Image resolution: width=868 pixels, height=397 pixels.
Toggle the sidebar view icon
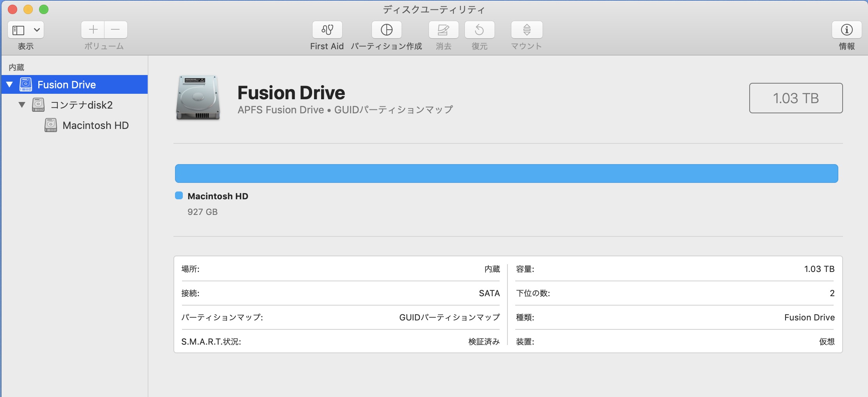[x=18, y=30]
